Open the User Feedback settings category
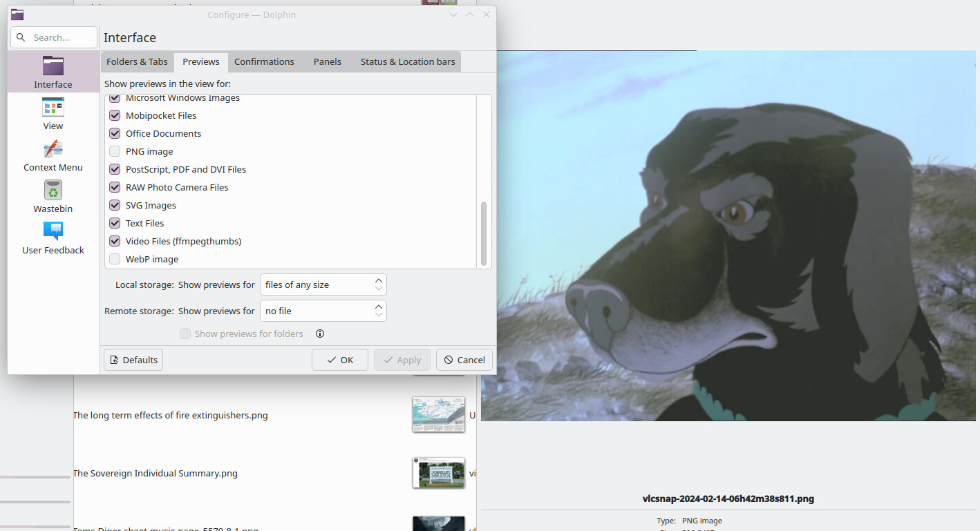The width and height of the screenshot is (980, 531). coord(53,238)
